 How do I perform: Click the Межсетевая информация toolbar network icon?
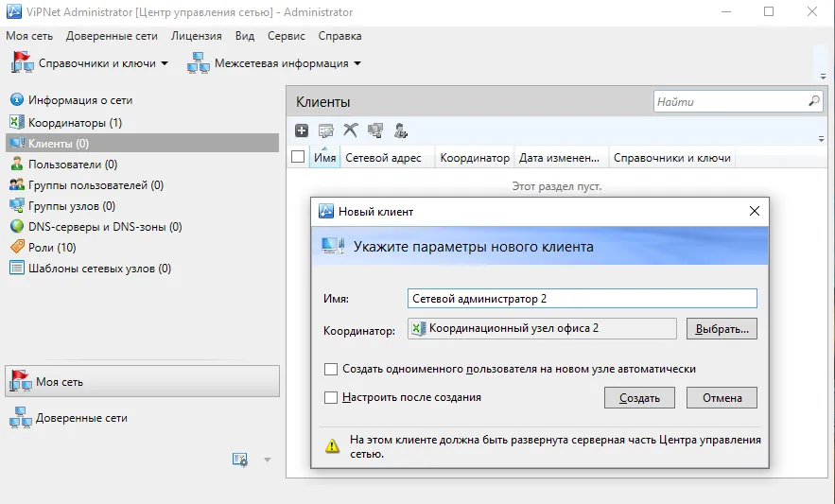coord(198,62)
